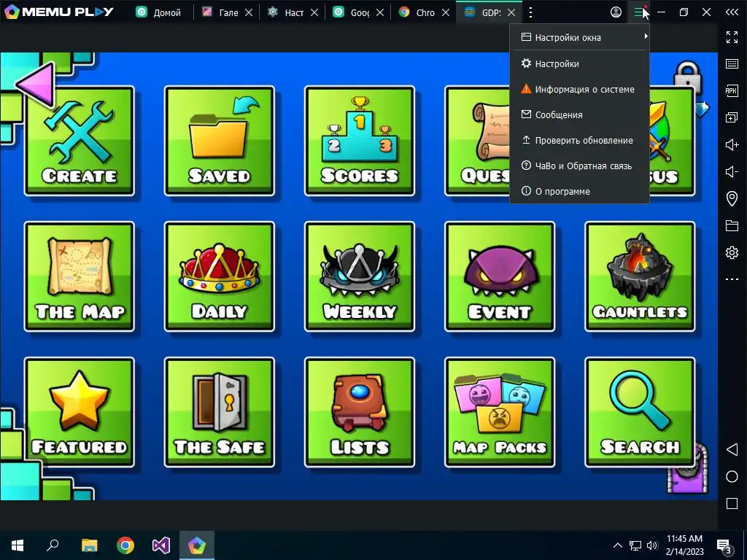The width and height of the screenshot is (747, 560).
Task: Open the tab overflow three-dot menu
Action: [x=531, y=12]
